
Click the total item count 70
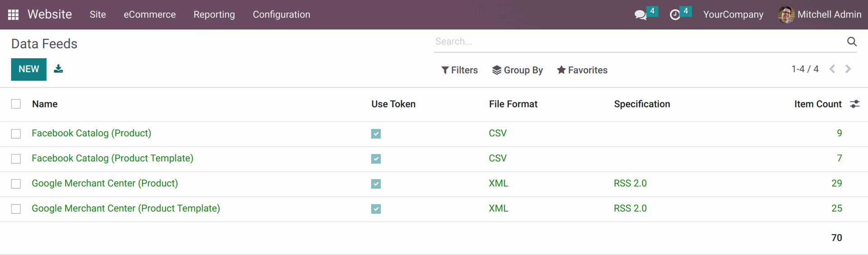point(837,238)
